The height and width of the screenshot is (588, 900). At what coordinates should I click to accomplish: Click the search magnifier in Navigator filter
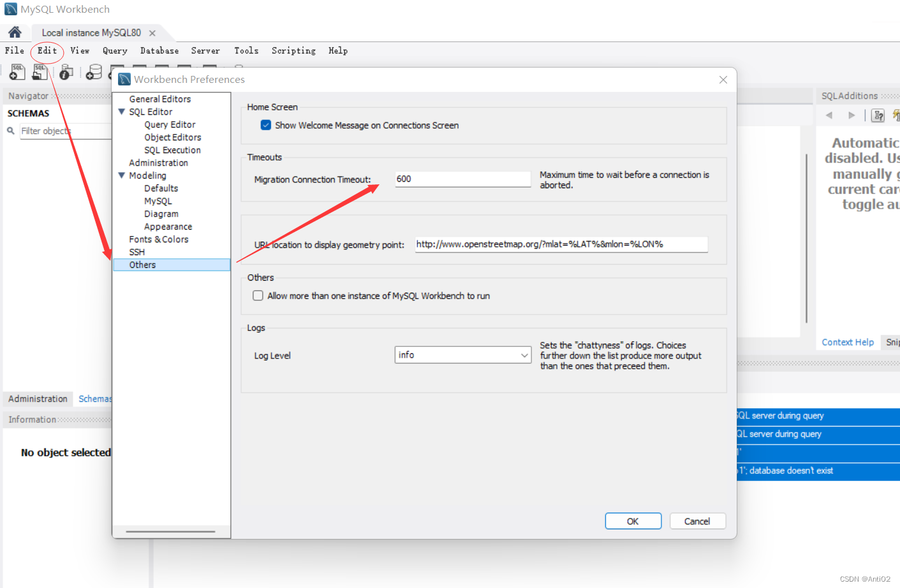[11, 131]
